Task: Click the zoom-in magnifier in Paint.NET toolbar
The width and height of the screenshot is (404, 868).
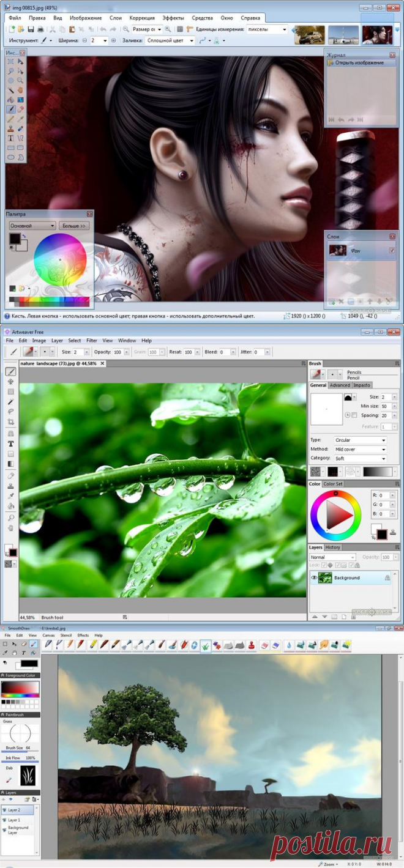Action: [x=167, y=29]
